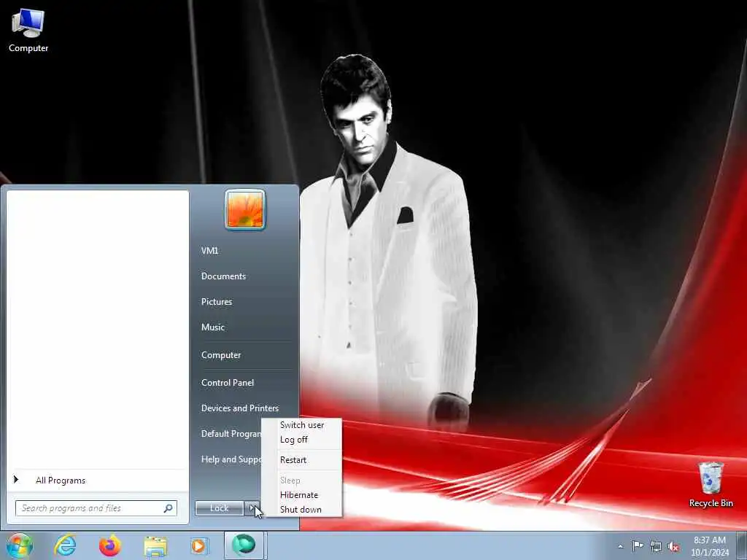Open Help and Support
This screenshot has height=560, width=747.
231,459
